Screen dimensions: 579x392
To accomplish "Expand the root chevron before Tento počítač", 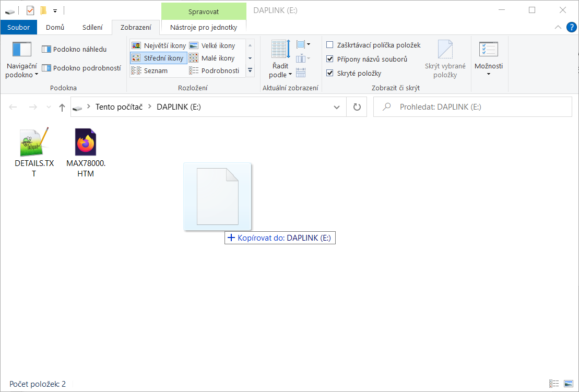I will click(x=89, y=106).
